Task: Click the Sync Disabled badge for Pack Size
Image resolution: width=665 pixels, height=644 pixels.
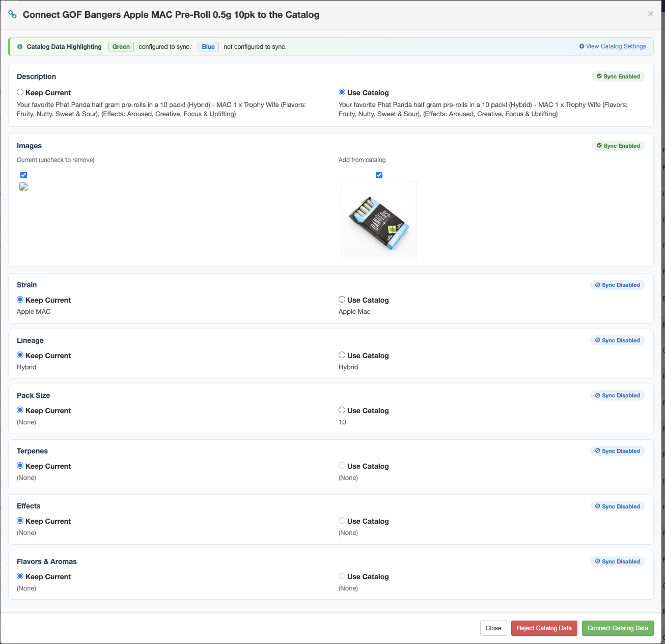Action: [618, 395]
